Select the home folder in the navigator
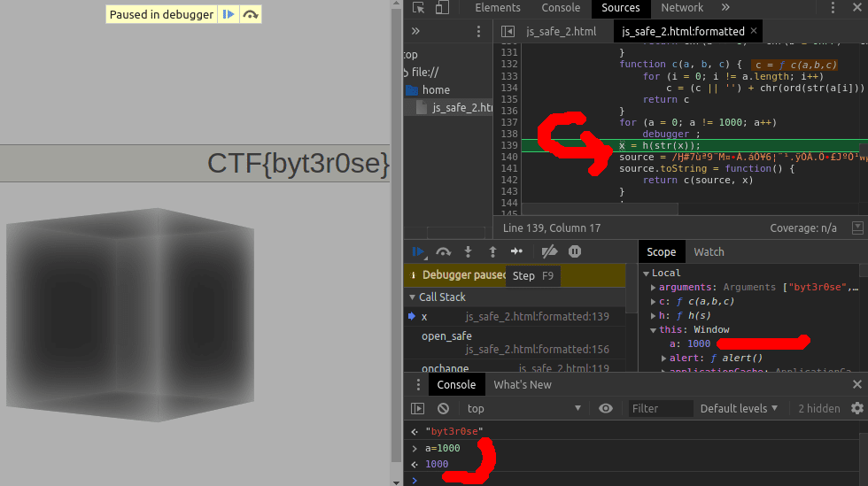This screenshot has width=868, height=486. click(436, 89)
